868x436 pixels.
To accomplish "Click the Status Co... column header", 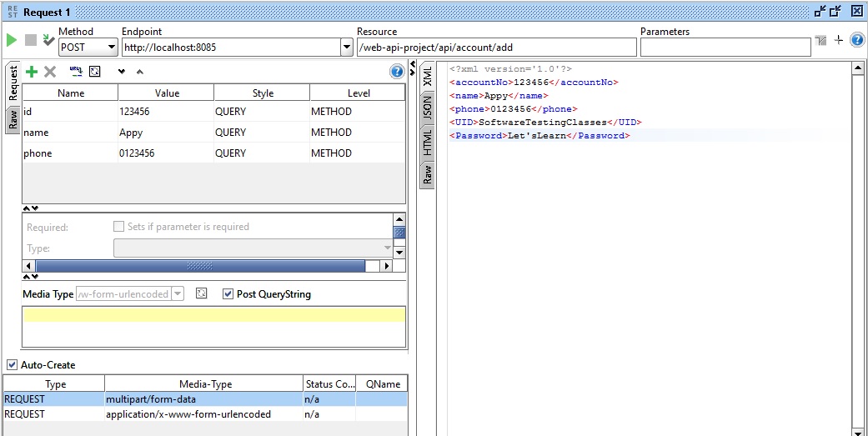I will (329, 384).
